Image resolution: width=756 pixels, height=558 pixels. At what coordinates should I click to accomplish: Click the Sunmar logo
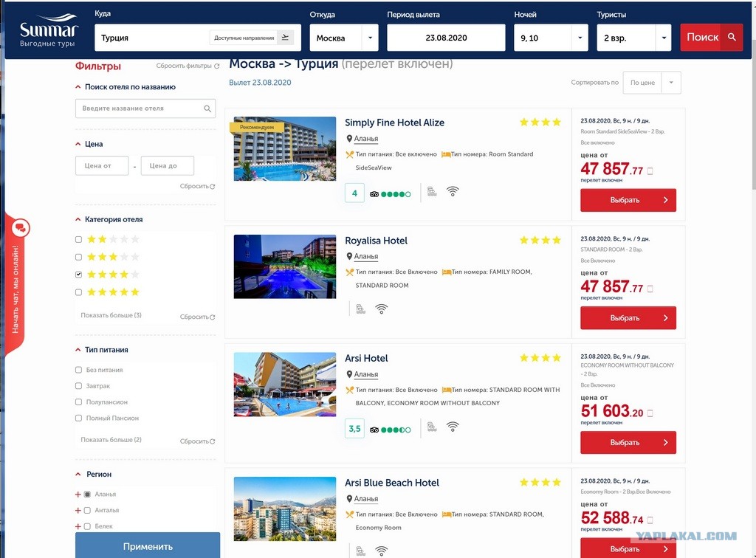(48, 31)
